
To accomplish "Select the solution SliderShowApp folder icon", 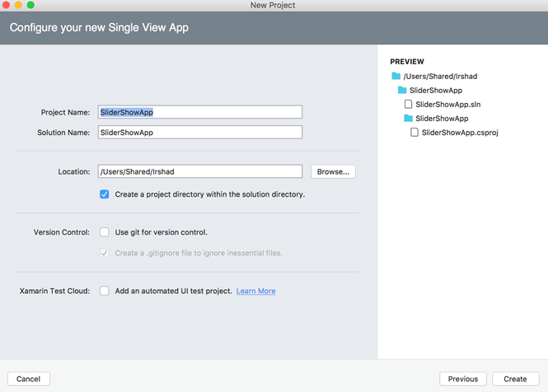I will 402,90.
